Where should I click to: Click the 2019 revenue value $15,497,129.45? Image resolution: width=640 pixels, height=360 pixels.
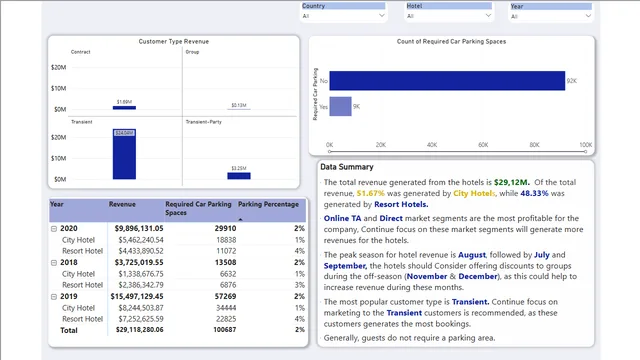tap(137, 297)
